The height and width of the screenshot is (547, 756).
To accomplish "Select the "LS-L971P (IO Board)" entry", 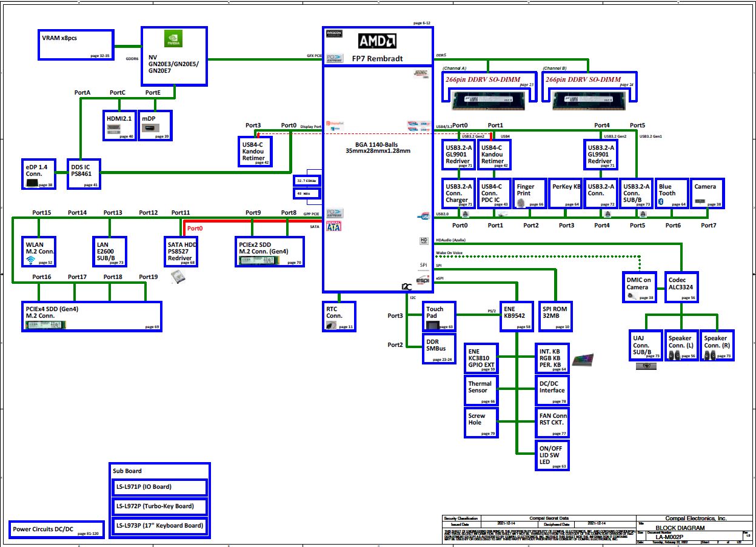I will tap(161, 487).
